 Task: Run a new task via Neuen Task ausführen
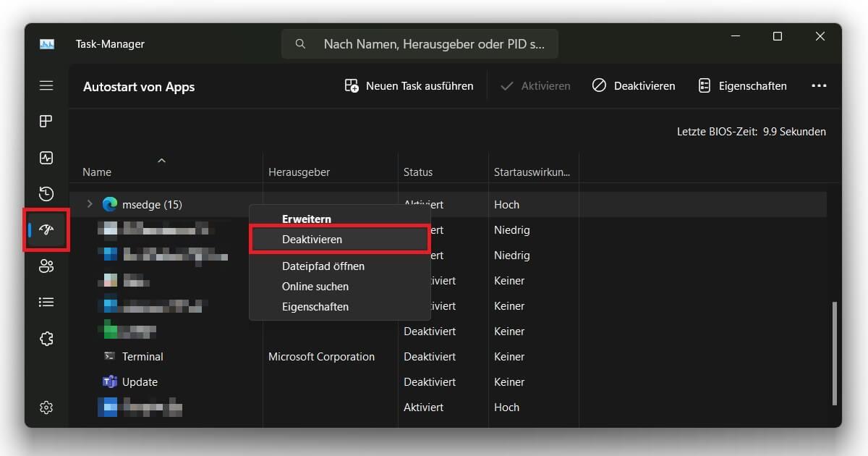click(409, 85)
